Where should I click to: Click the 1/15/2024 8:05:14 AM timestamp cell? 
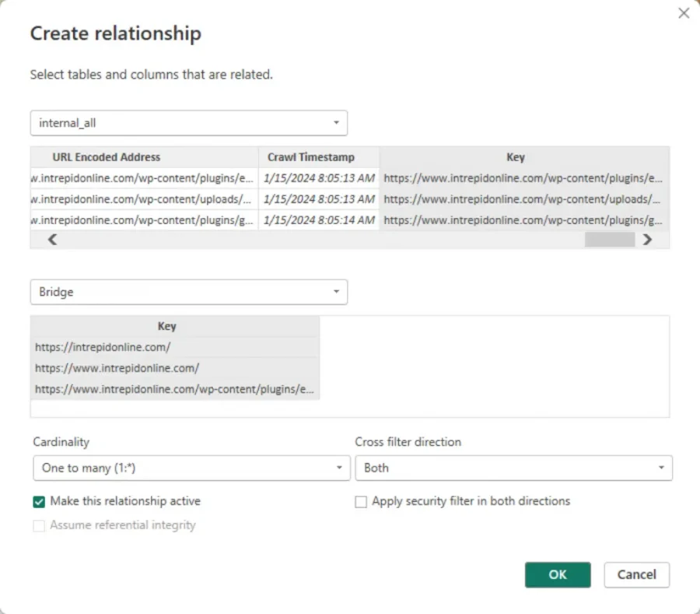point(319,220)
